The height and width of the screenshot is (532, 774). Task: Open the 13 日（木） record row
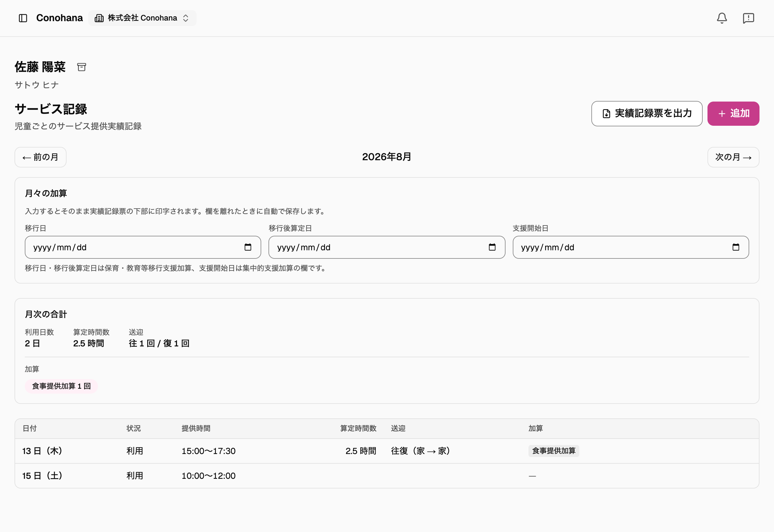click(x=387, y=451)
